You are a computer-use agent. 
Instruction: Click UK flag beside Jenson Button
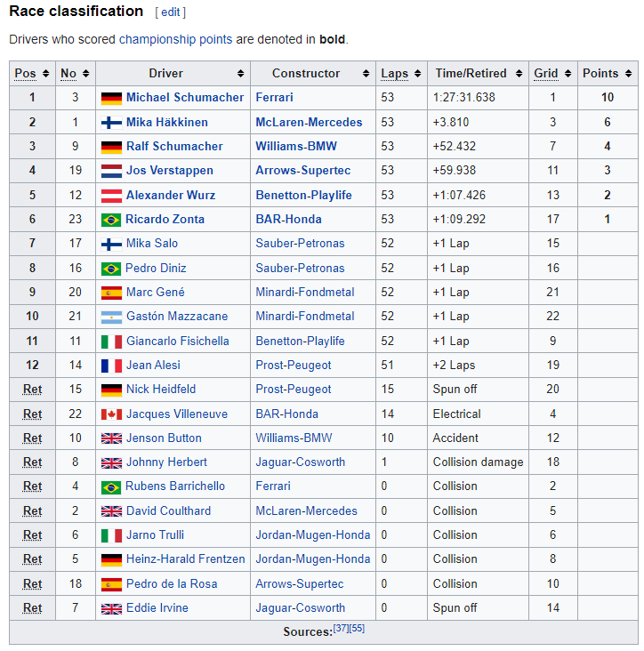pos(112,438)
